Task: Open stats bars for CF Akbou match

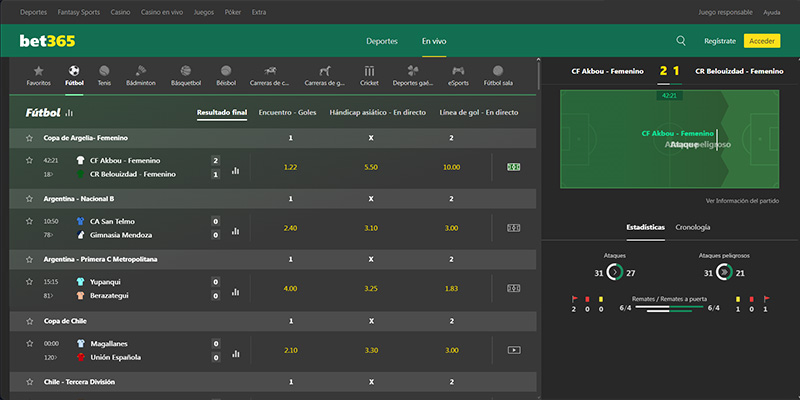Action: pyautogui.click(x=235, y=170)
